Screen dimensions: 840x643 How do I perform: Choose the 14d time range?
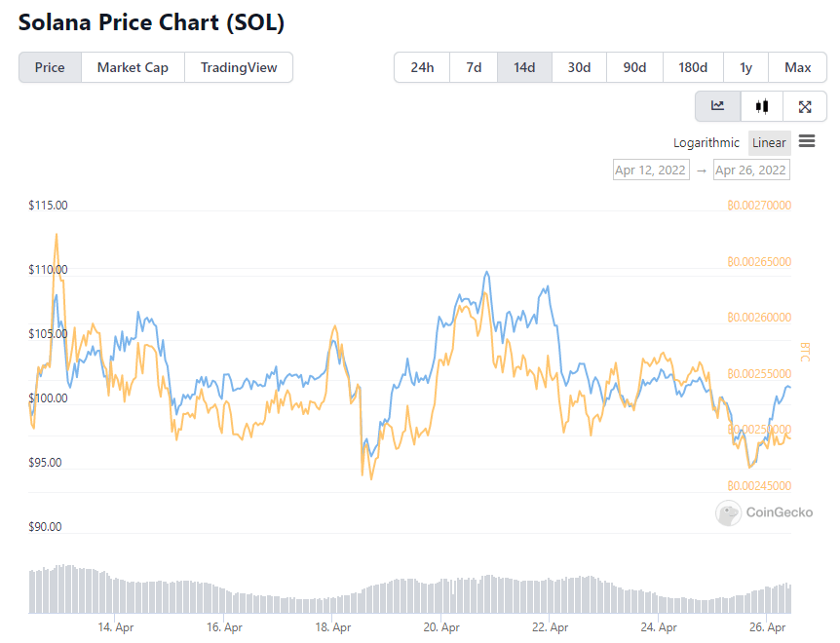pos(524,67)
